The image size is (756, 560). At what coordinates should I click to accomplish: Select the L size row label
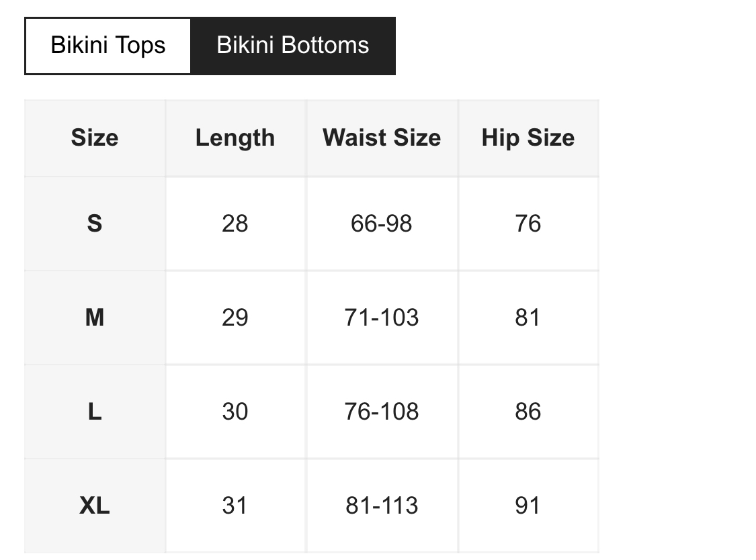[x=95, y=411]
